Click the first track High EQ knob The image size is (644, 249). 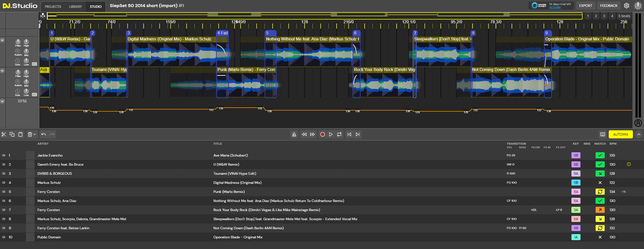click(26, 42)
